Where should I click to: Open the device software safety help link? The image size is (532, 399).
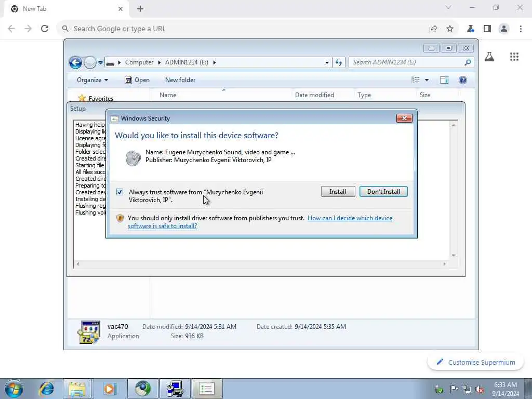pos(260,222)
